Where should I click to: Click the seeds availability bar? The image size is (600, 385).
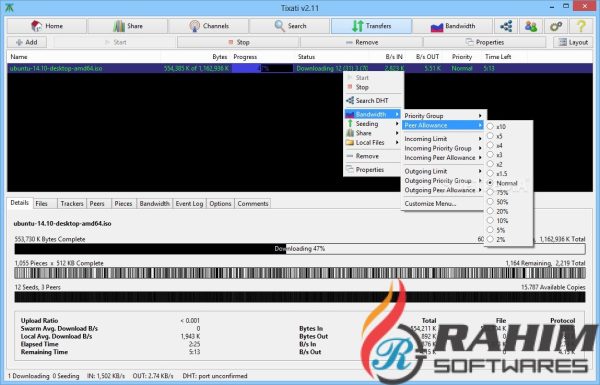[x=300, y=297]
